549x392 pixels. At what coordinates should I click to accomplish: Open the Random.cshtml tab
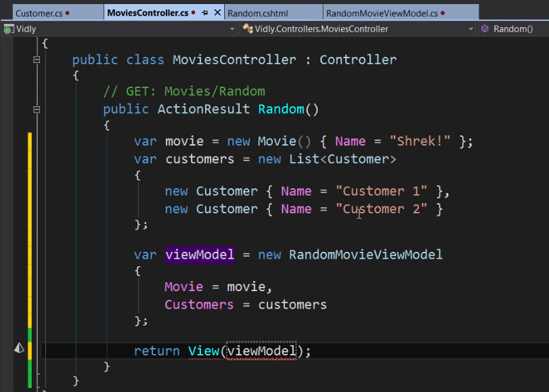click(273, 13)
